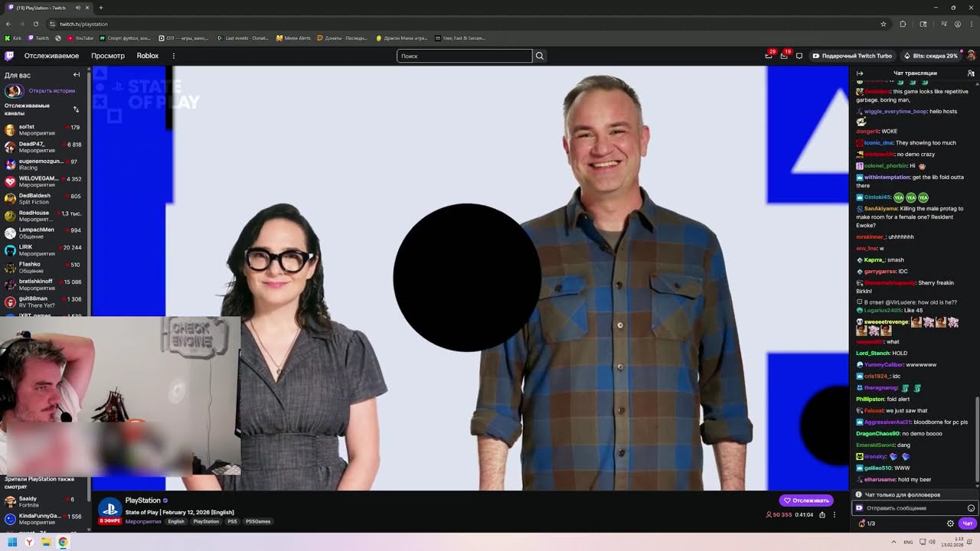Open the Chrome extensions puzzle icon
The width and height of the screenshot is (980, 551).
point(903,24)
